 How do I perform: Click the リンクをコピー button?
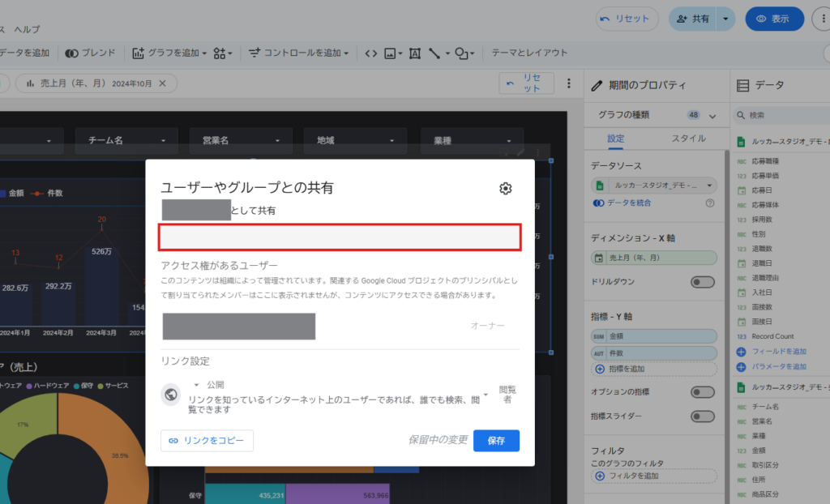coord(207,441)
